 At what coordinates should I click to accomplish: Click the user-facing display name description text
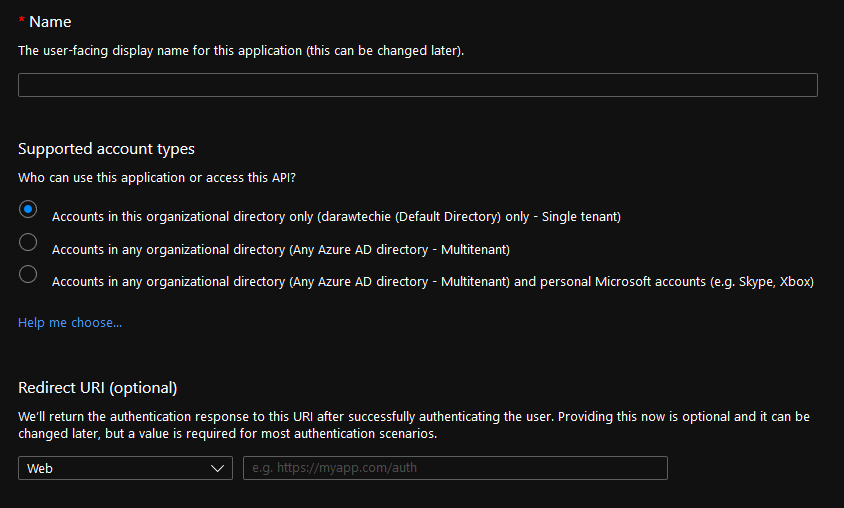[x=241, y=51]
